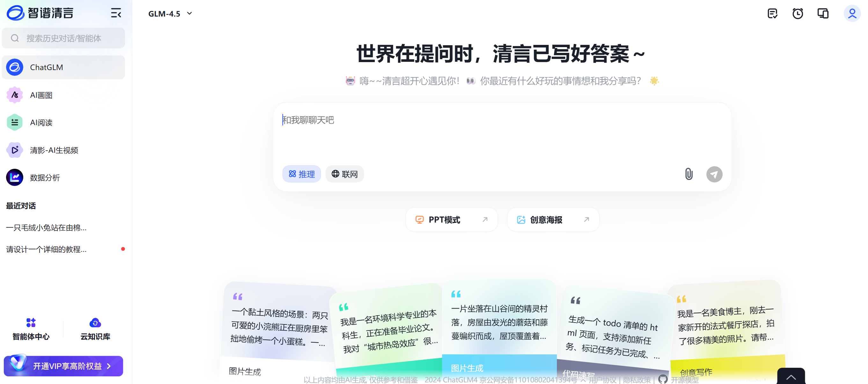Click the arrow on the 创意海报 card

[x=586, y=220]
